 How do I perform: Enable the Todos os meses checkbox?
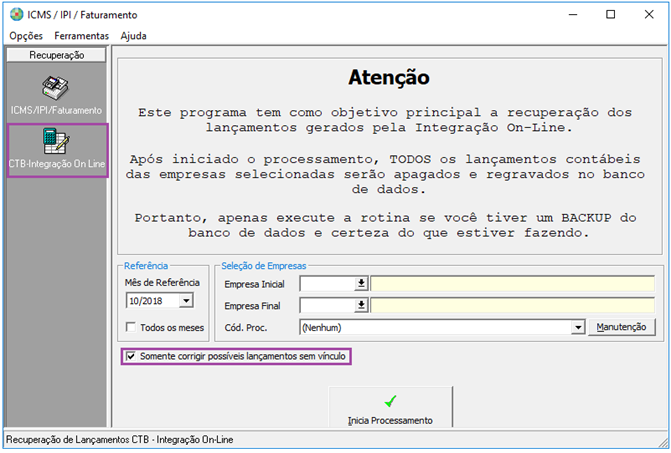(x=131, y=327)
